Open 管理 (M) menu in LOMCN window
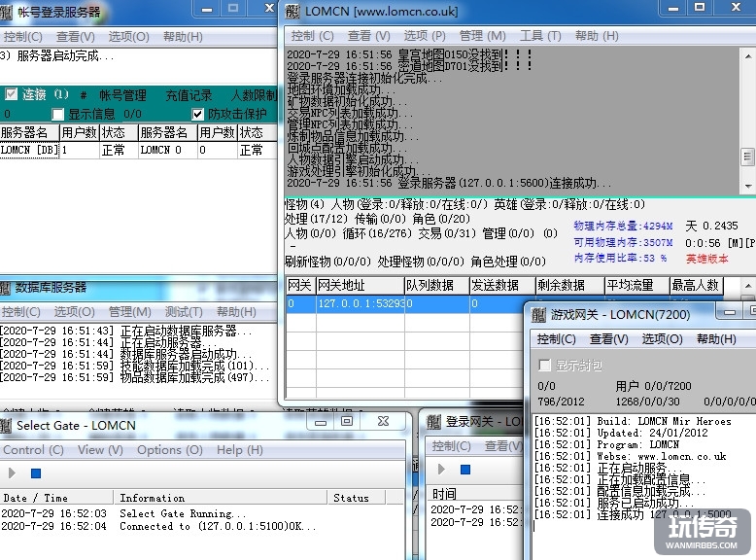 tap(482, 36)
